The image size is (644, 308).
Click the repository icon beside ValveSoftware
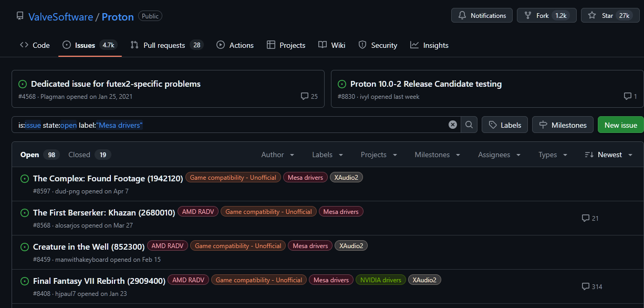click(20, 16)
